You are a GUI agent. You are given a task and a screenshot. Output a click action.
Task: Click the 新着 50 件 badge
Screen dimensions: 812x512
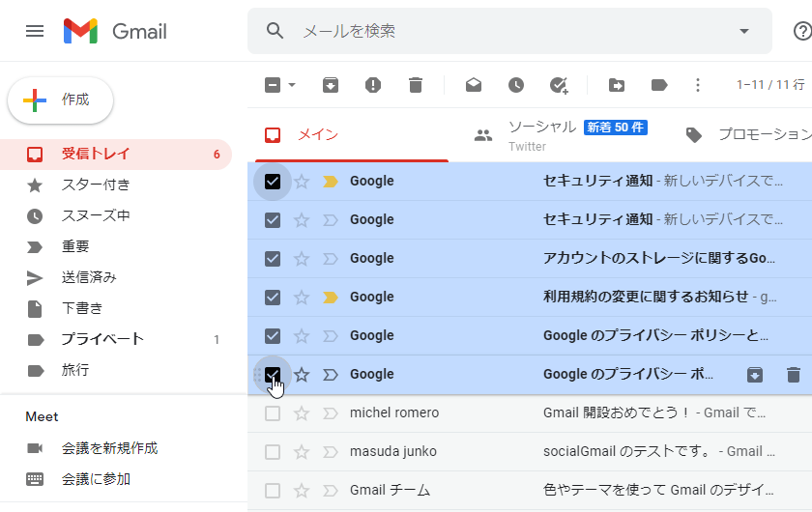click(615, 128)
